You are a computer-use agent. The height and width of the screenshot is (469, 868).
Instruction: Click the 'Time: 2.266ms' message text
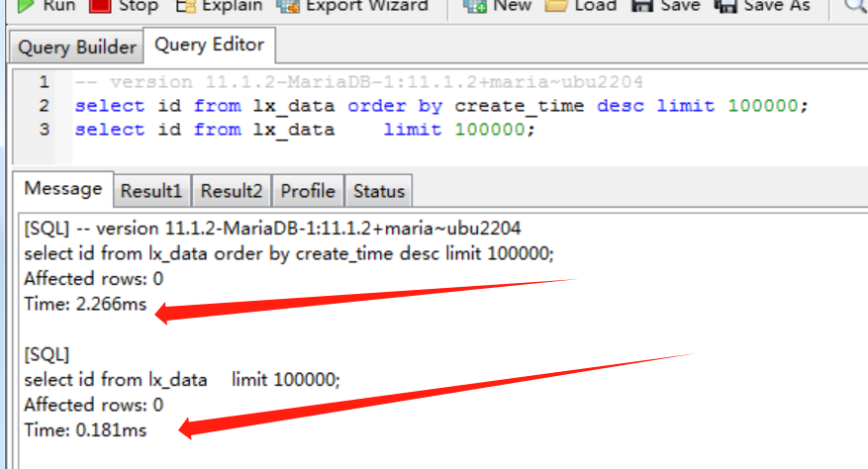tap(85, 305)
